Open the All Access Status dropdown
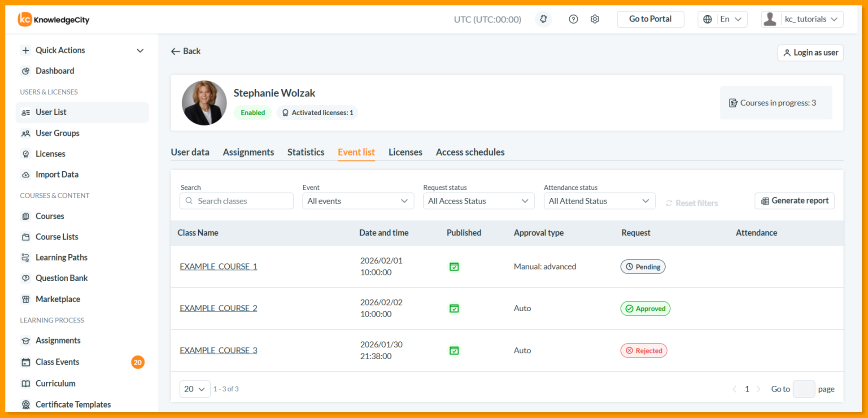This screenshot has width=868, height=418. coord(479,201)
